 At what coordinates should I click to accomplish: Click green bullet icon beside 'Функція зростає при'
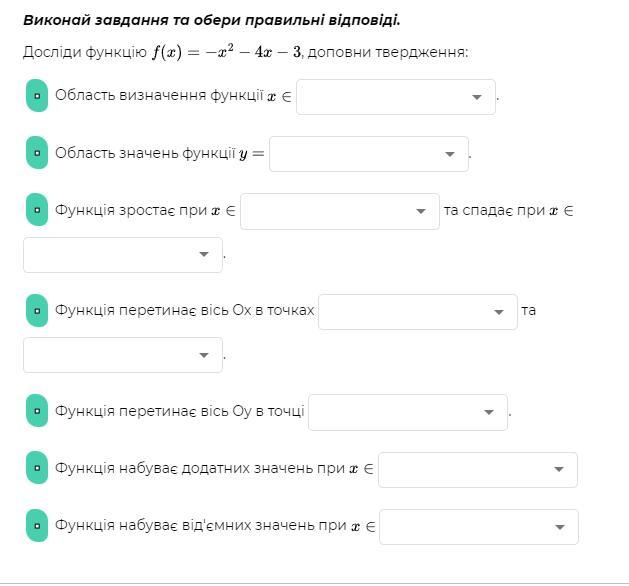[36, 210]
